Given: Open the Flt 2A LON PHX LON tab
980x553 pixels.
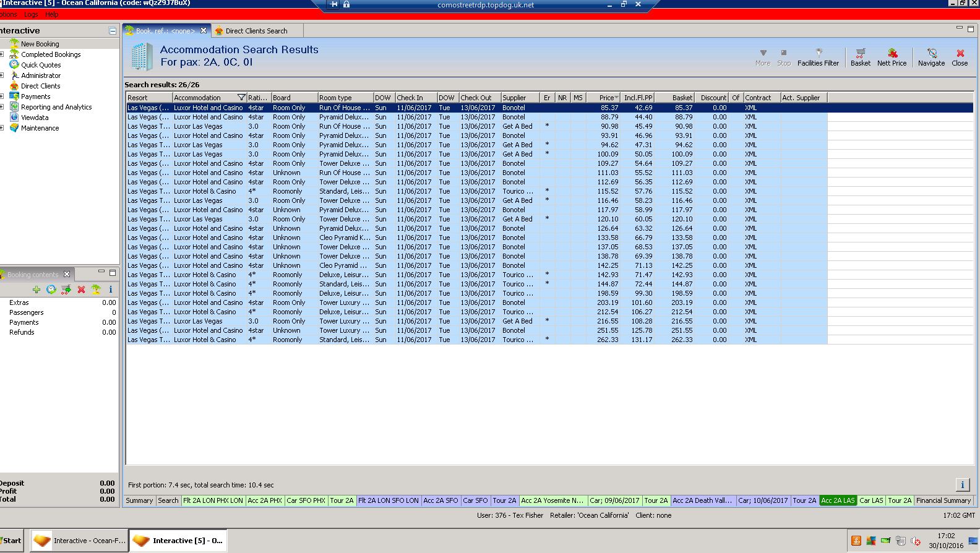Looking at the screenshot, I should (x=213, y=500).
